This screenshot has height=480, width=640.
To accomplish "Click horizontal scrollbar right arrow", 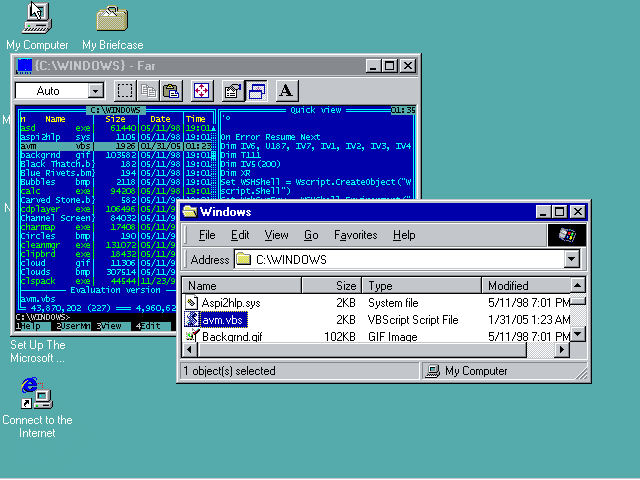I will pos(562,350).
